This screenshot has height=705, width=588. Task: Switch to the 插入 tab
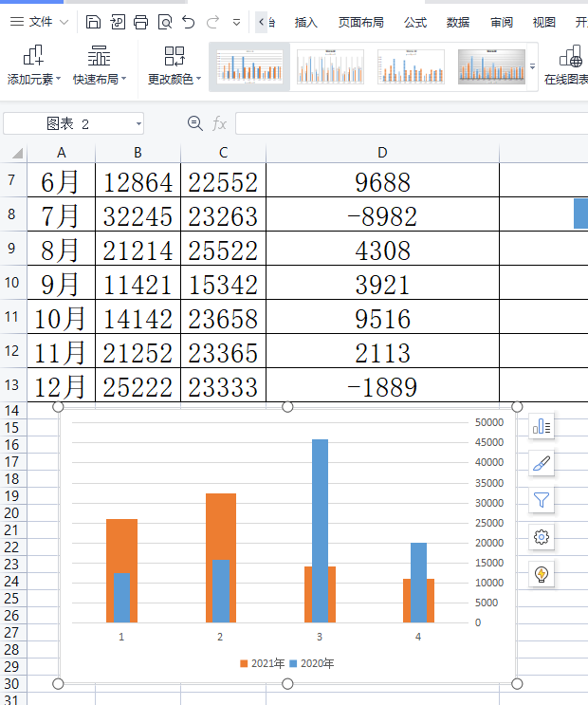point(305,22)
